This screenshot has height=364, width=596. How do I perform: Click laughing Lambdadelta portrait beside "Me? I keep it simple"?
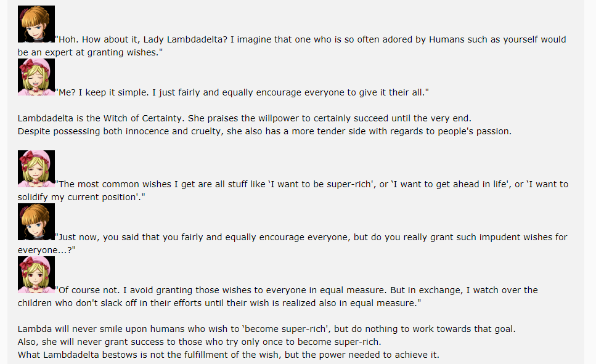coord(36,77)
